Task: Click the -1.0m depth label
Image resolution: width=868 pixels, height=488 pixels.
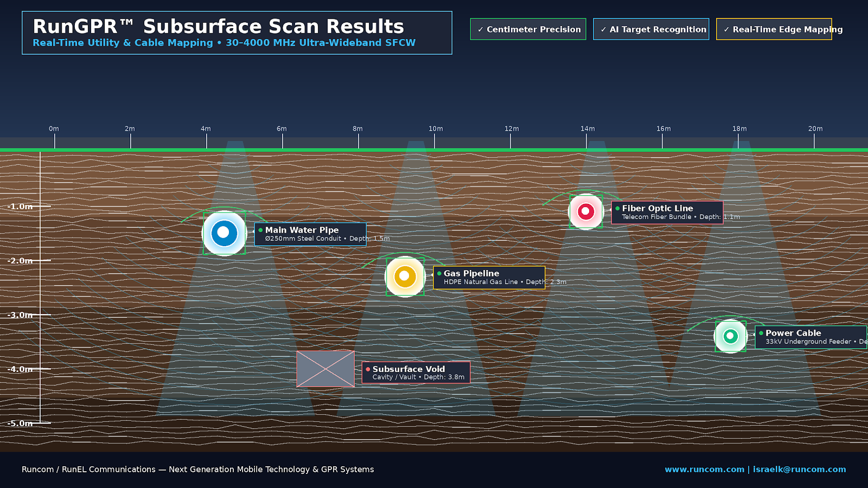Action: pos(20,207)
